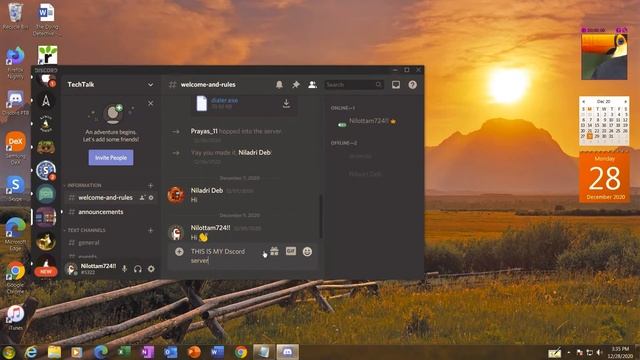Open Nilottam724!! message author name
The width and height of the screenshot is (640, 360).
coord(211,228)
